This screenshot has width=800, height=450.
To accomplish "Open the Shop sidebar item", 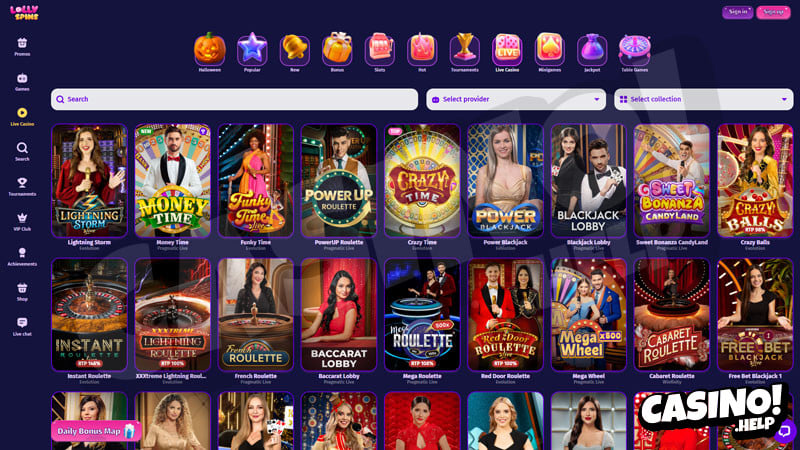I will (x=22, y=292).
